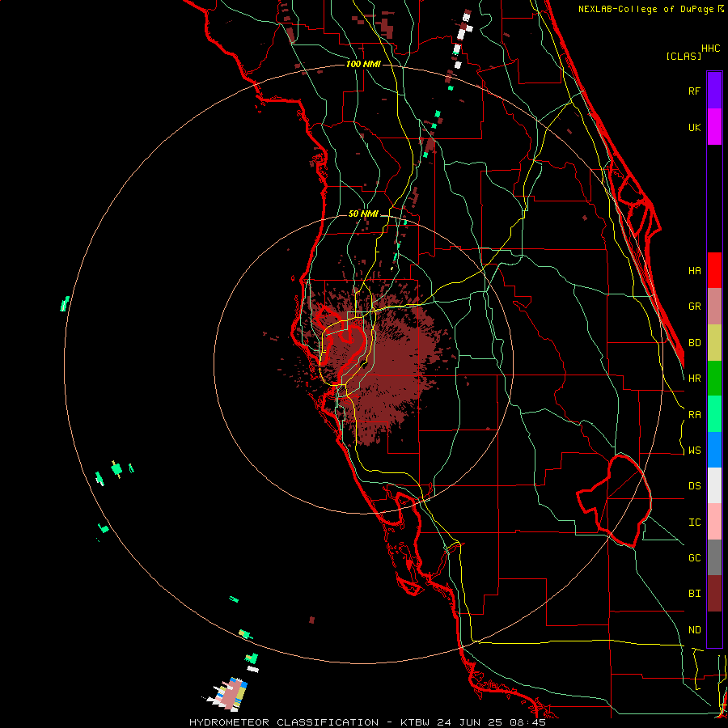Click the UK label in the legend
This screenshot has width=728, height=728.
coord(694,127)
